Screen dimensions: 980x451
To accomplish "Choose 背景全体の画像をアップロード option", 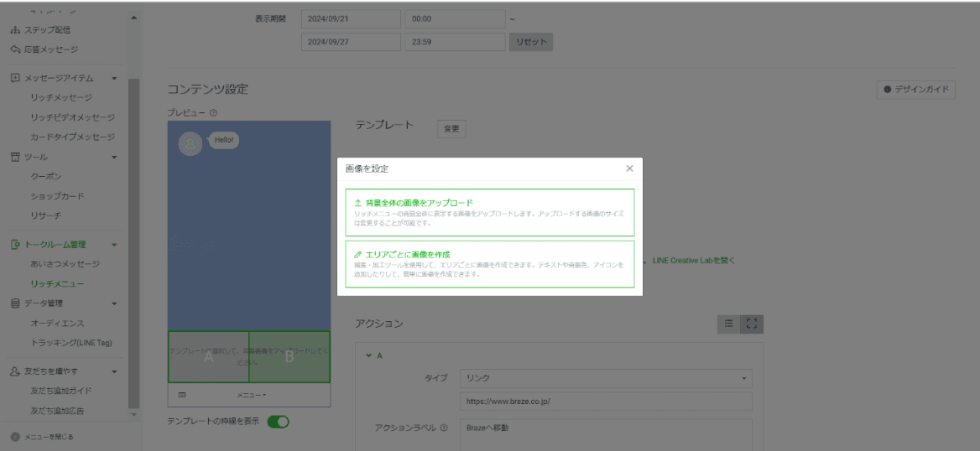I will 489,212.
